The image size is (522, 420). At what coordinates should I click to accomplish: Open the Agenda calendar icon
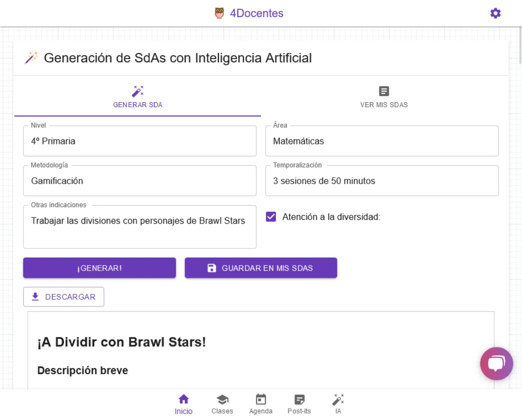click(x=261, y=398)
